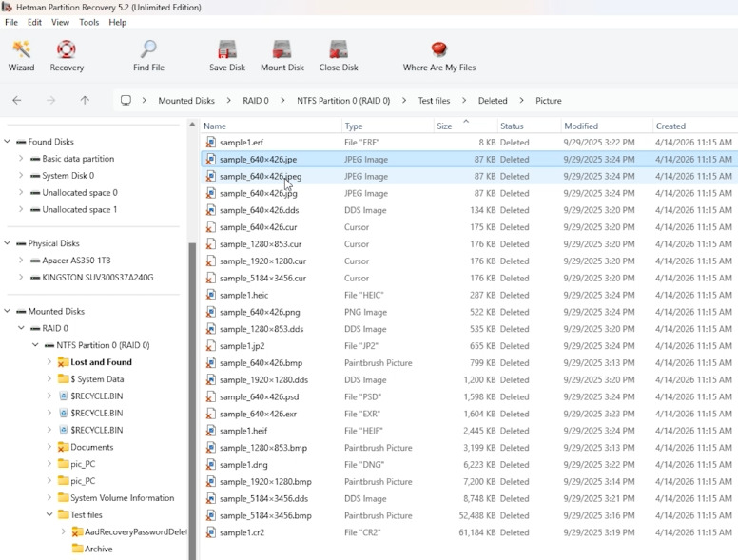Go back with the left arrow

(17, 100)
